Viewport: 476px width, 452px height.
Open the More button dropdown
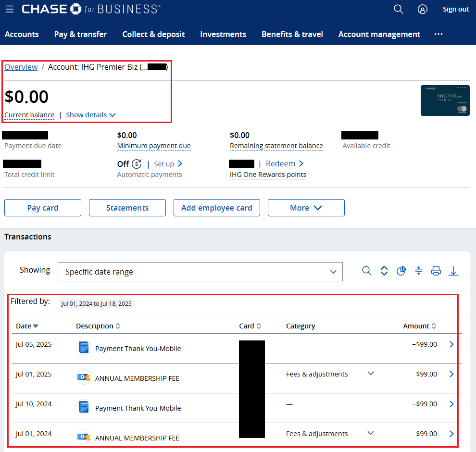click(x=306, y=208)
